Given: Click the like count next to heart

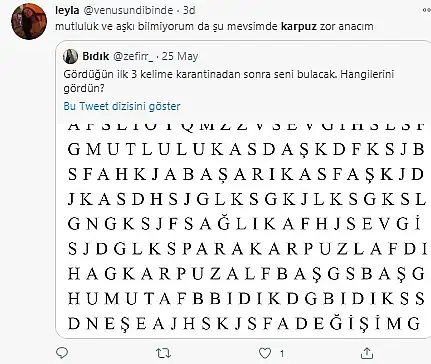Looking at the screenshot, I should point(282,353).
